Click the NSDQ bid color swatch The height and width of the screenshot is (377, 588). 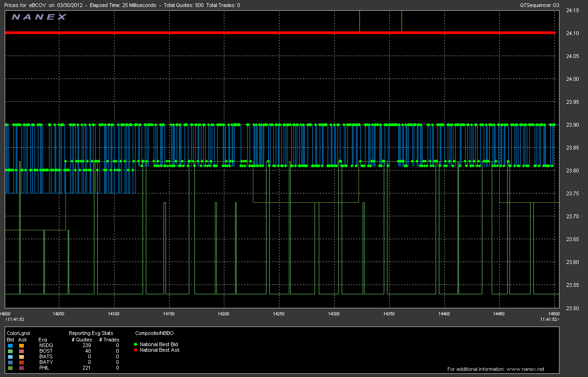[9, 345]
